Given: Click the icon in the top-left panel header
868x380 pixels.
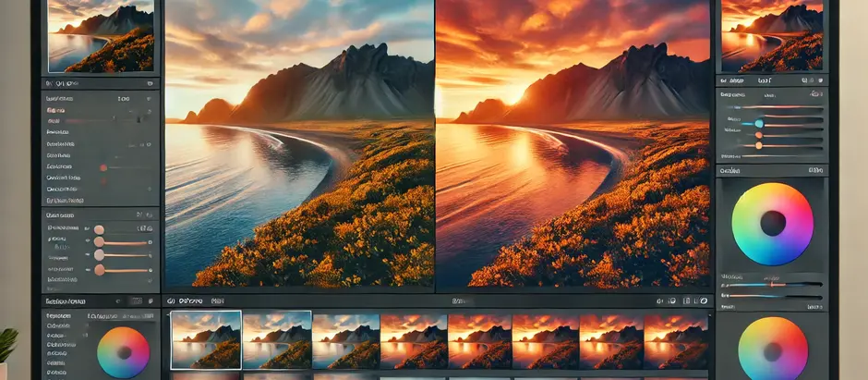Looking at the screenshot, I should pyautogui.click(x=150, y=83).
